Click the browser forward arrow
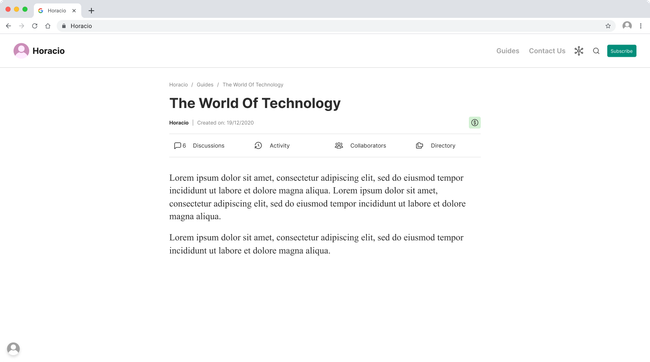The image size is (650, 362). [x=22, y=26]
